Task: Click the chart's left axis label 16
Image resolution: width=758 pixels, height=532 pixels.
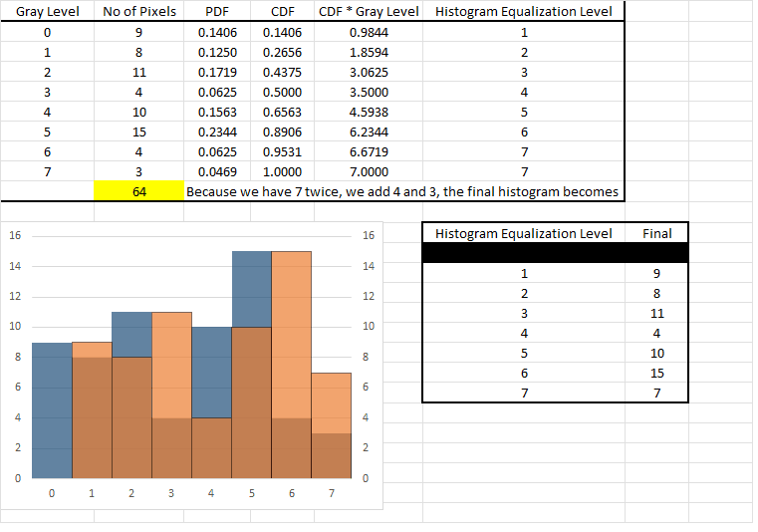Action: coord(15,235)
